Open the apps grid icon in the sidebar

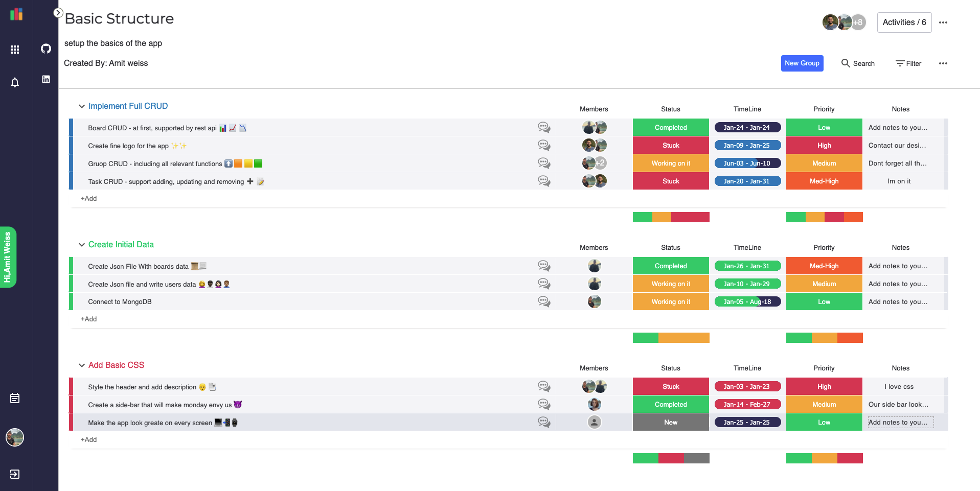[x=15, y=49]
